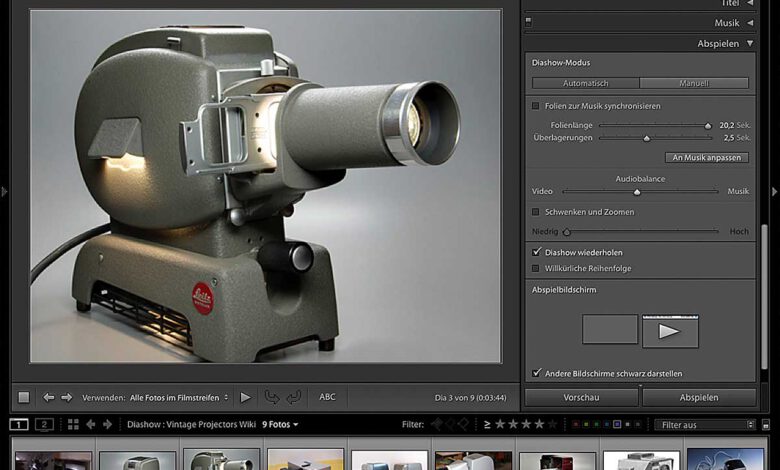The image size is (780, 470).
Task: Switch to Automatisch slideshow mode
Action: click(x=585, y=83)
